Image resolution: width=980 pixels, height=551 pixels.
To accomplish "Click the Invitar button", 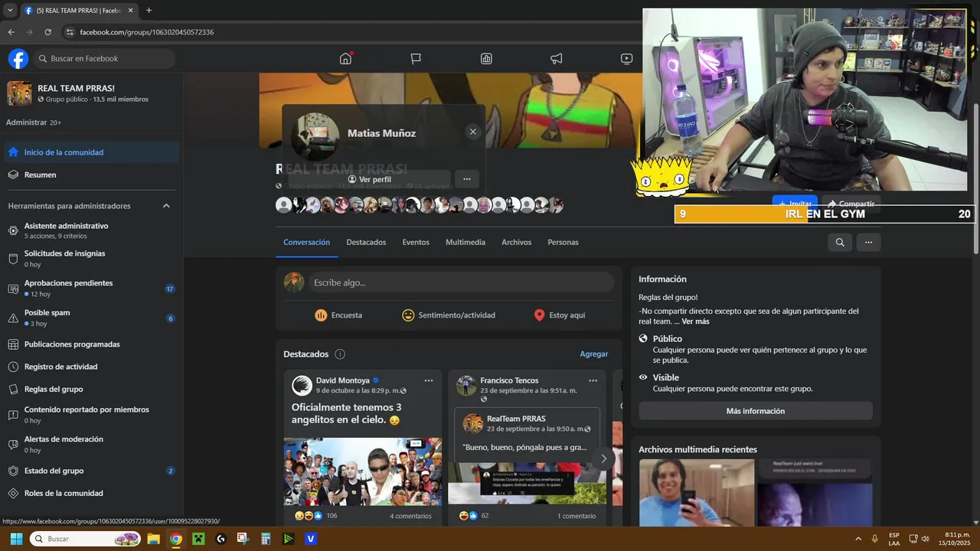I will [794, 204].
